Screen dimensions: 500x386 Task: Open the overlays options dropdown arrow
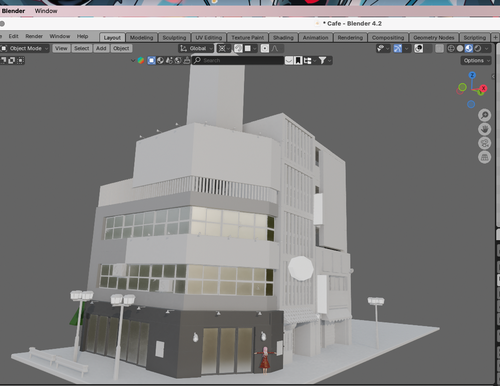pyautogui.click(x=428, y=49)
